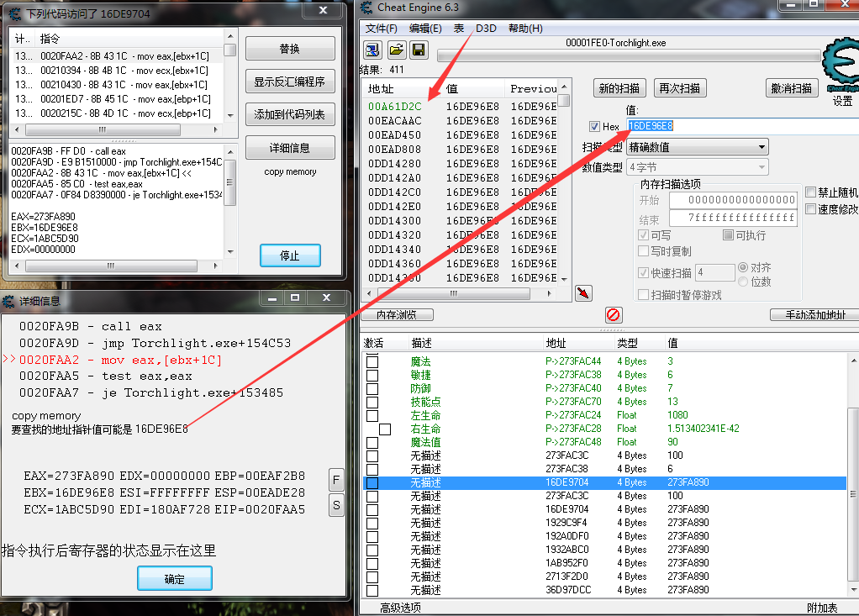
Task: Activate the 魔法值 row checkbox
Action: tap(372, 442)
